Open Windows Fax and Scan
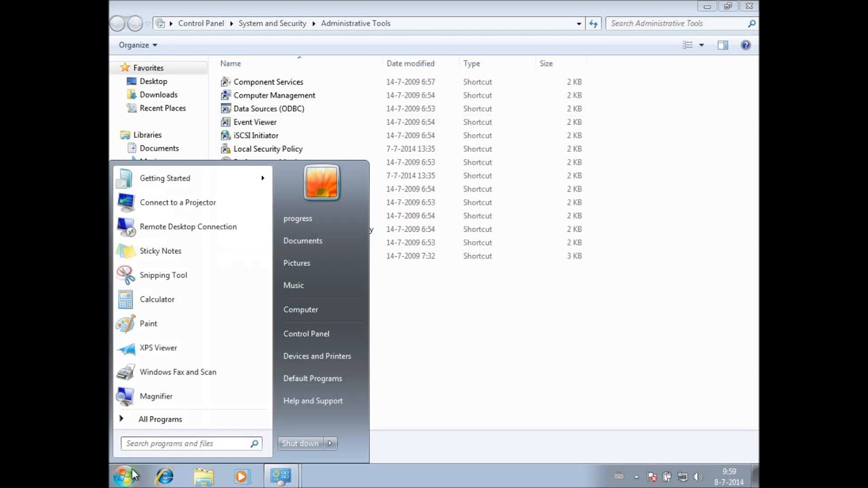Viewport: 868px width, 488px height. tap(193, 372)
